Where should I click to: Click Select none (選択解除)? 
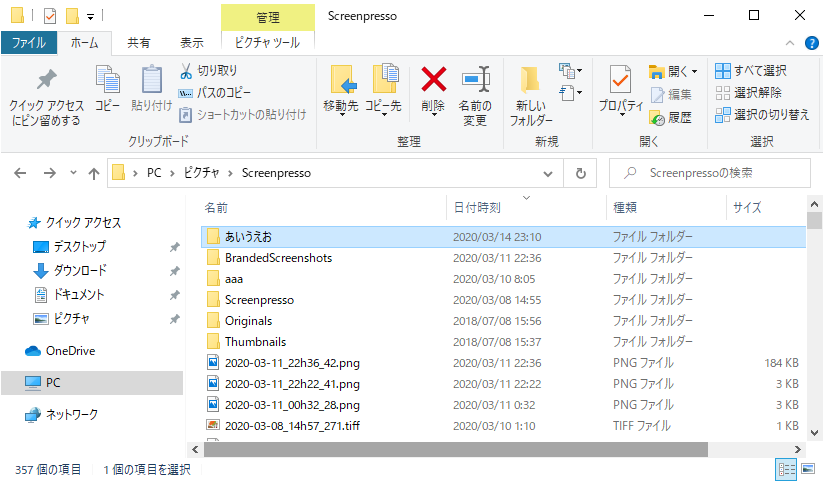pos(748,93)
